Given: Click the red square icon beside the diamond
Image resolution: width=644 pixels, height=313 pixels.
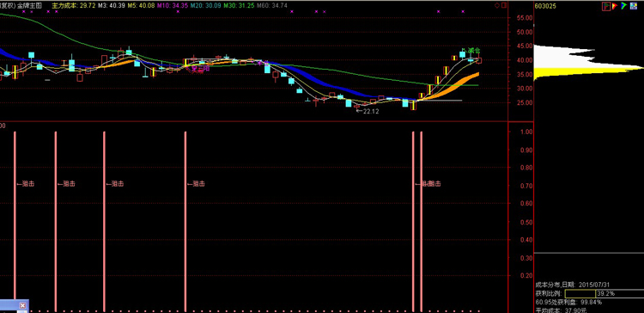Looking at the screenshot, I should coord(504,5).
